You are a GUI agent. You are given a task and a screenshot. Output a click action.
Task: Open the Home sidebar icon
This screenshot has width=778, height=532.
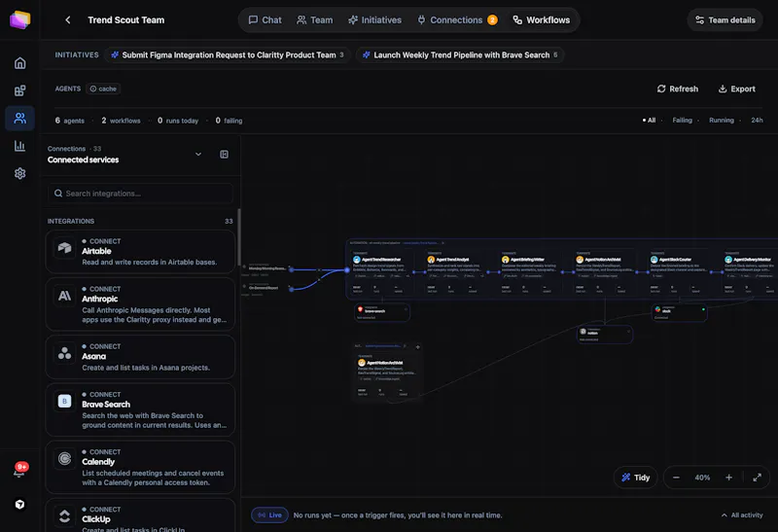coord(19,63)
